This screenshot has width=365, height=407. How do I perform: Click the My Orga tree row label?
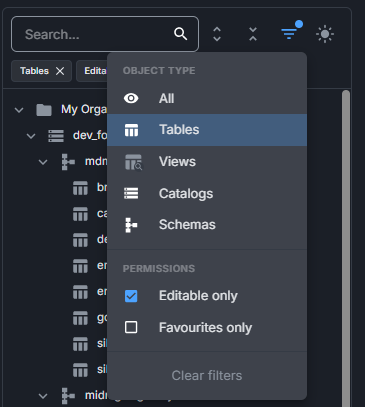pyautogui.click(x=84, y=109)
